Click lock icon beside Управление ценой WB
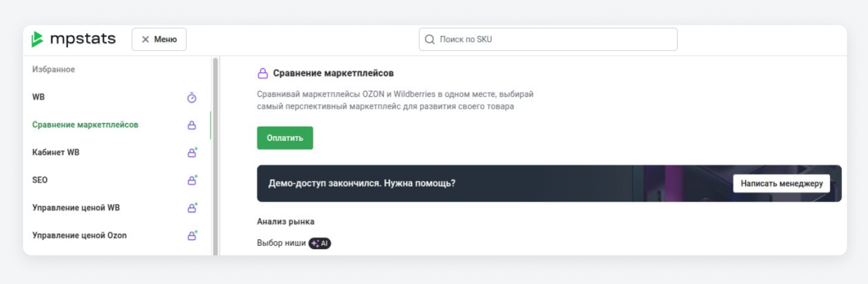Screen dimensions: 868x284 [192, 208]
